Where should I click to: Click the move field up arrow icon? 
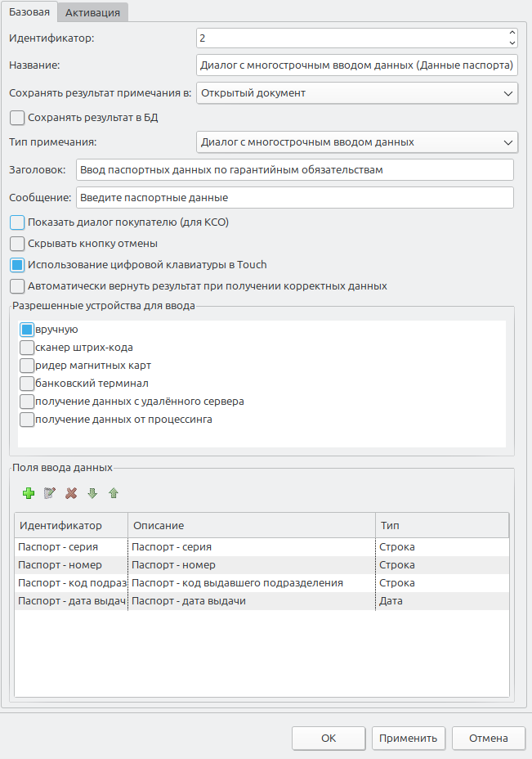(114, 493)
